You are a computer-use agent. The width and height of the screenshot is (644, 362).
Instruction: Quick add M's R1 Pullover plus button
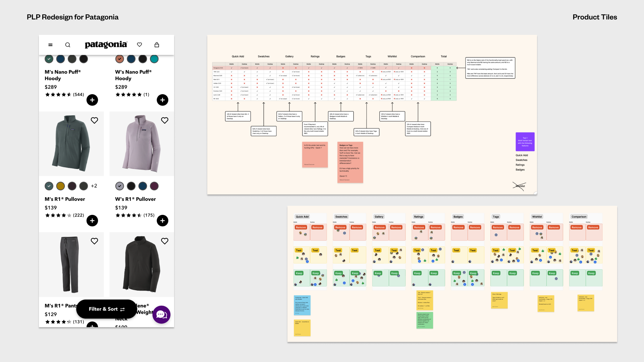tap(92, 221)
